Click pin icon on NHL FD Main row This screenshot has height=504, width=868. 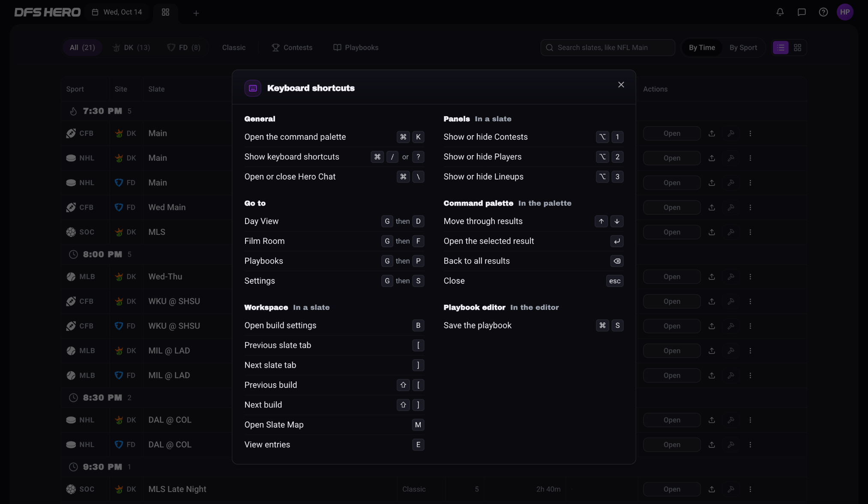731,183
